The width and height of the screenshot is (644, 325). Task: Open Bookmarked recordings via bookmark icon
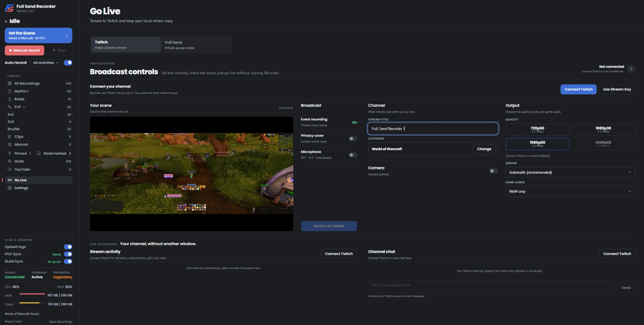[39, 153]
